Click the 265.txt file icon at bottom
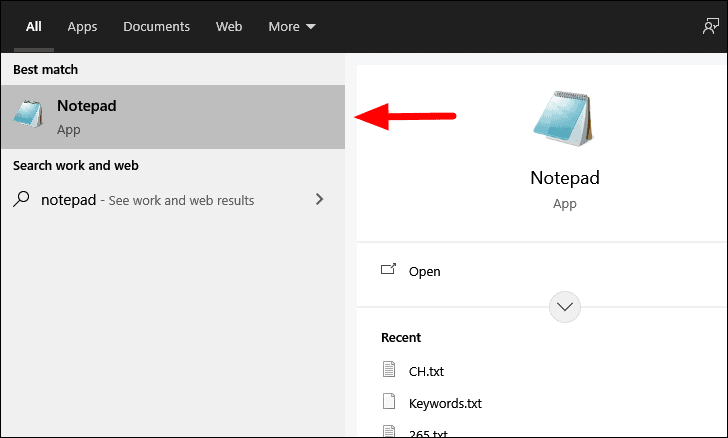728x438 pixels. tap(389, 431)
